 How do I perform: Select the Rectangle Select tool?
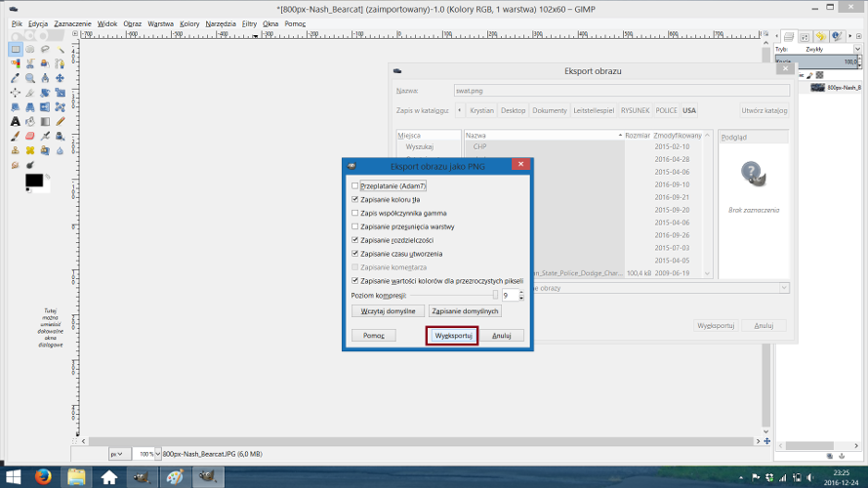point(16,49)
